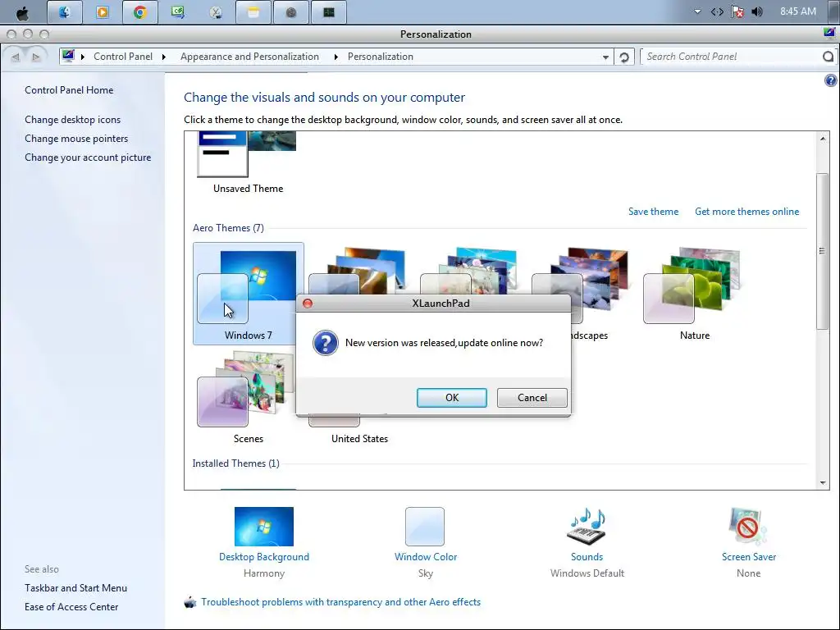Open the tools utility taskbar icon
Screen dimensions: 840x630
pos(216,12)
